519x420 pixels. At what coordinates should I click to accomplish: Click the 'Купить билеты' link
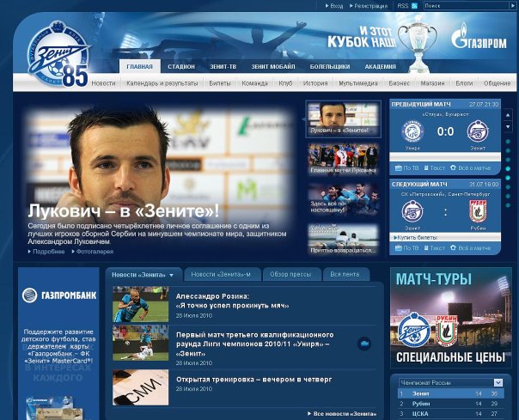click(416, 236)
